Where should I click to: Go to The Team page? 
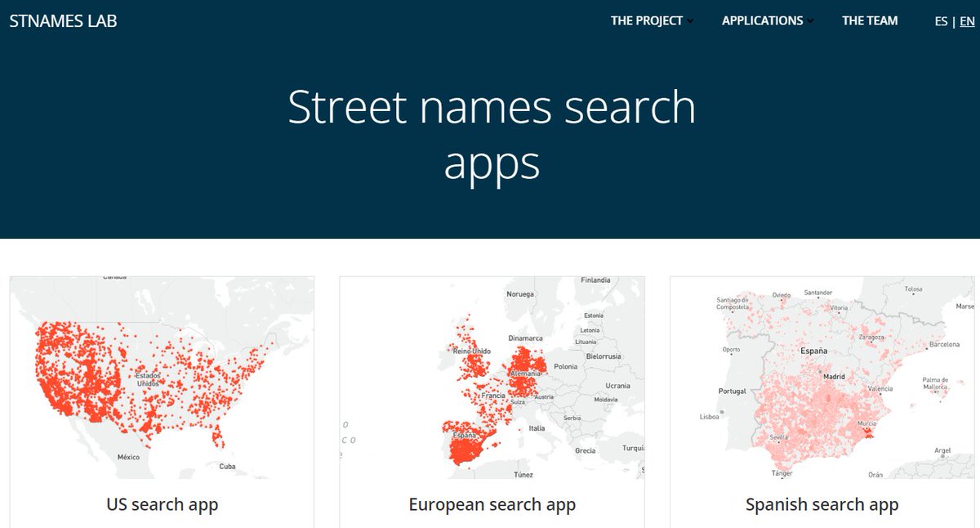click(870, 21)
